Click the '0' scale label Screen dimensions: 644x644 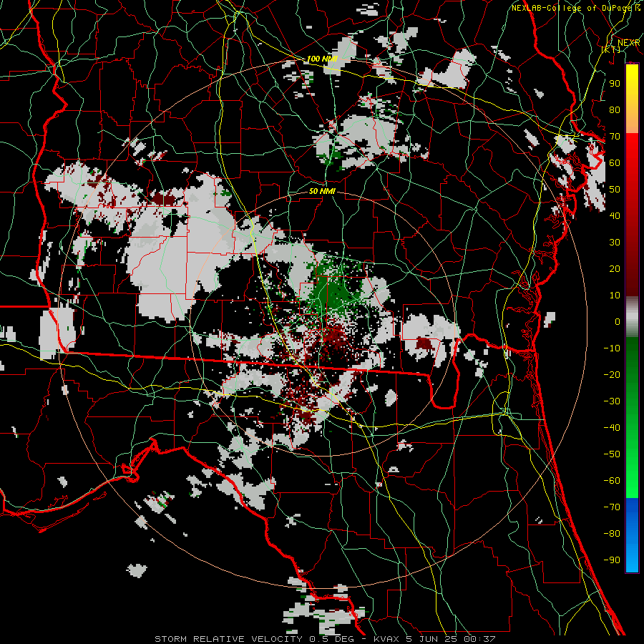pos(618,321)
